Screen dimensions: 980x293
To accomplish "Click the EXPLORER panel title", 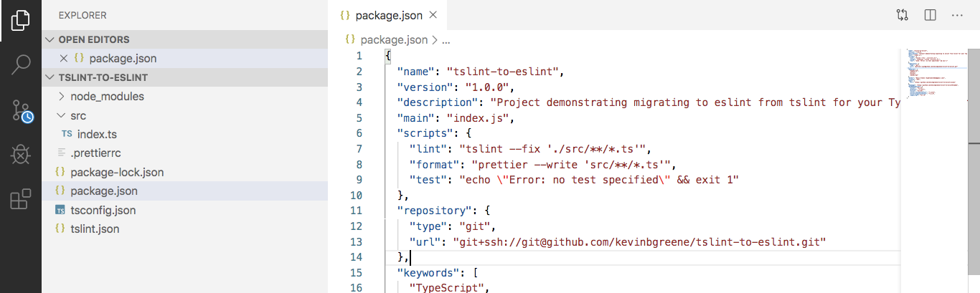I will tap(83, 15).
